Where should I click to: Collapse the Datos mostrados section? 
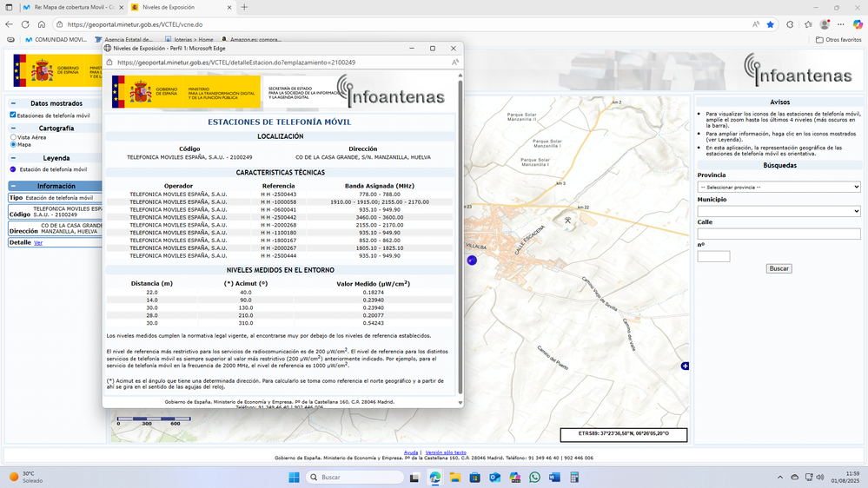13,103
